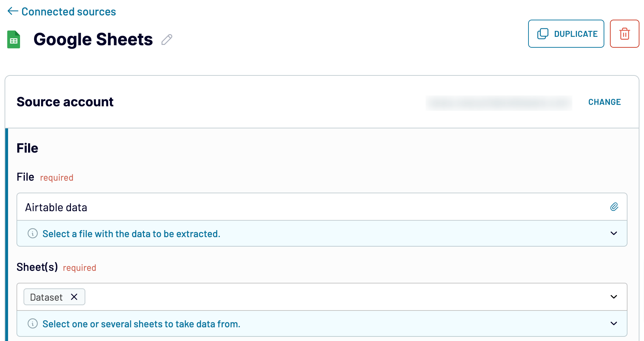This screenshot has width=644, height=341.
Task: Click the duplicate copy icon
Action: [543, 34]
